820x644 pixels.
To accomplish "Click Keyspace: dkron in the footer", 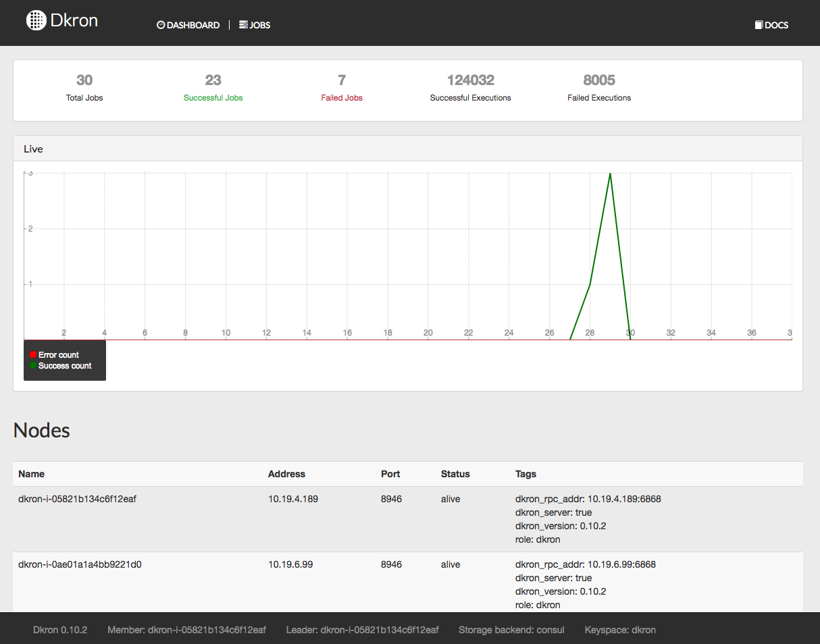I will coord(620,630).
